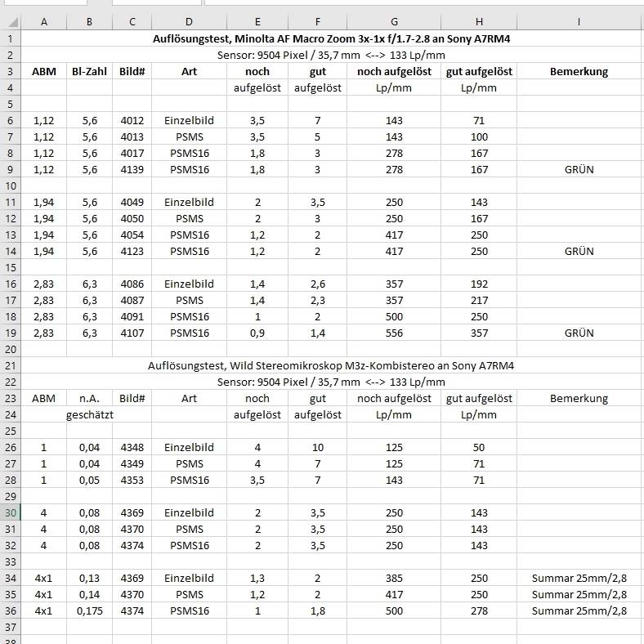The height and width of the screenshot is (644, 644).
Task: Click the 0,175 cell in row 36
Action: tap(89, 610)
